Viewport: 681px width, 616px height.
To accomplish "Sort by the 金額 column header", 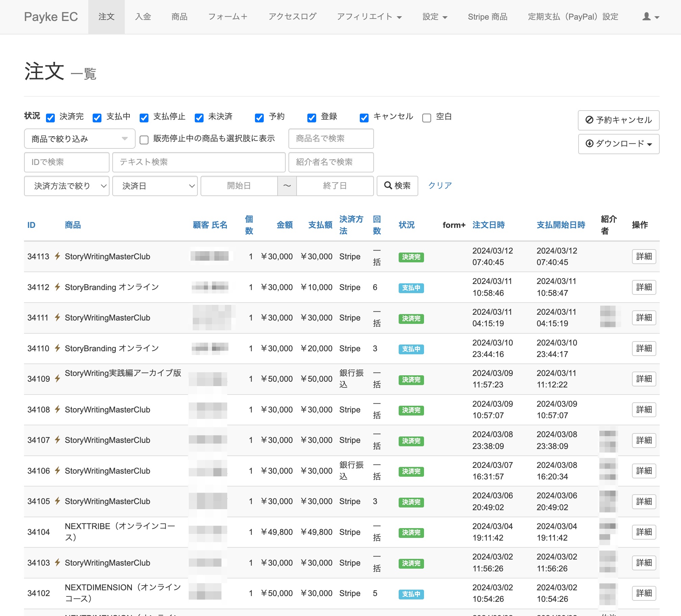I will 285,225.
